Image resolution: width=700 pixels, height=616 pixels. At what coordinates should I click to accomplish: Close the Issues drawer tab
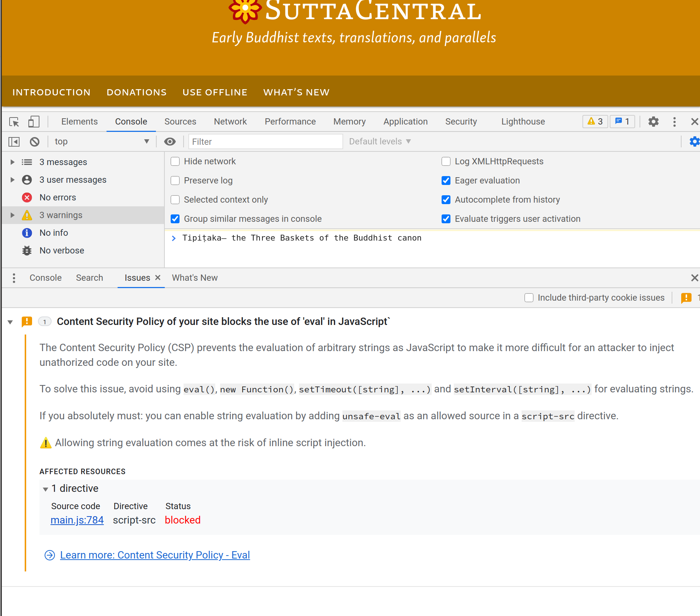click(x=158, y=277)
